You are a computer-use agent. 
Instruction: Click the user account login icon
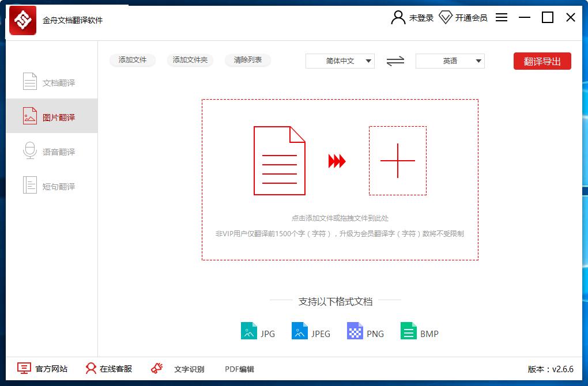(x=398, y=18)
